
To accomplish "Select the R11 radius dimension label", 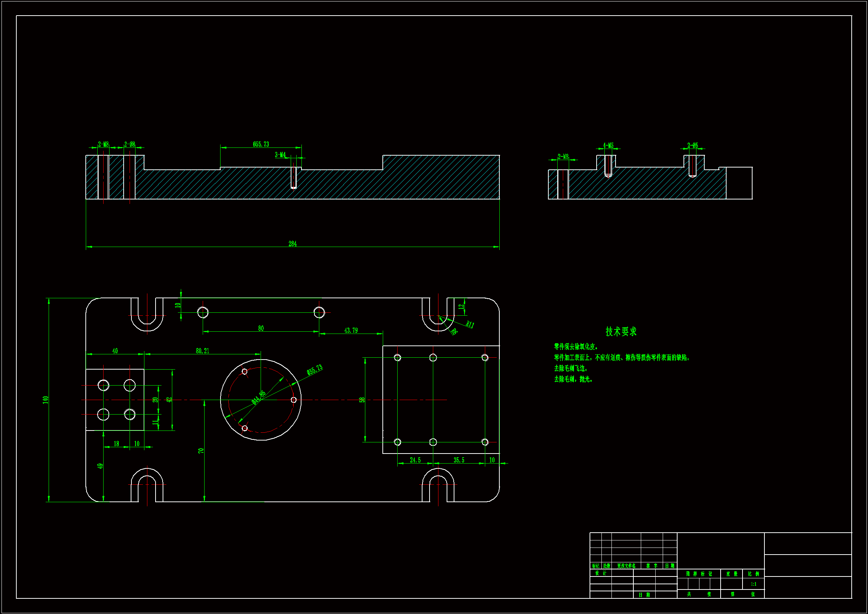I will click(x=470, y=324).
